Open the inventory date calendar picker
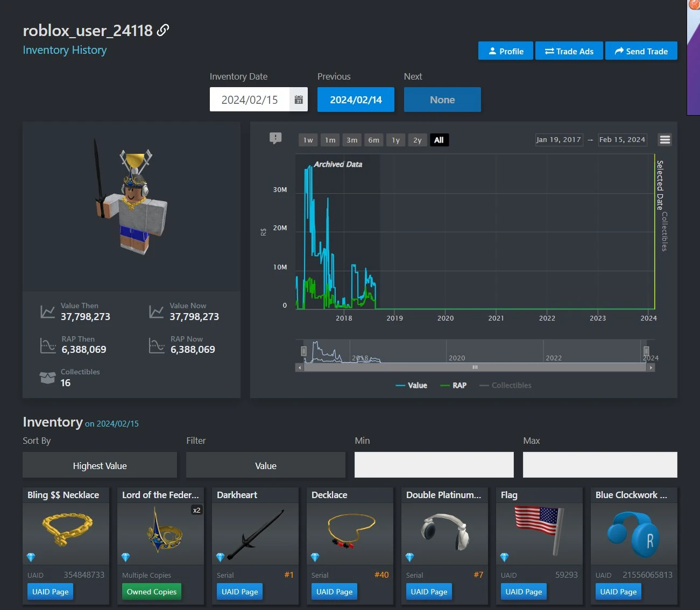 point(299,100)
